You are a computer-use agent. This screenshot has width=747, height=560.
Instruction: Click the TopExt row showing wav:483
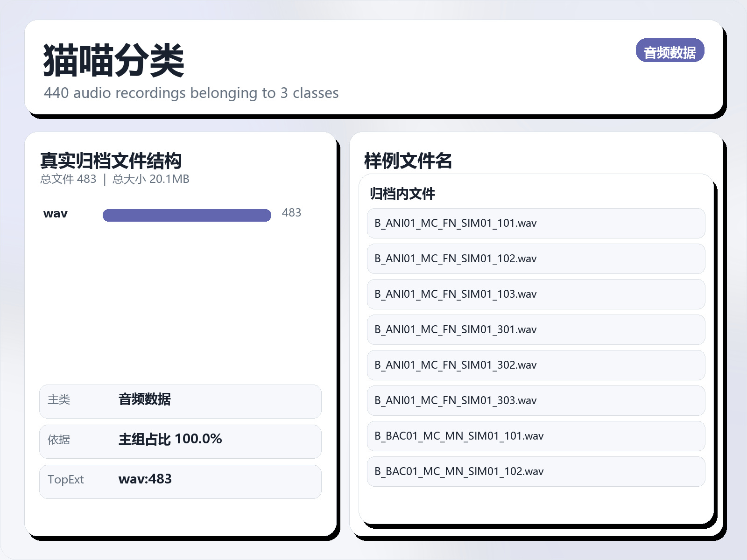(180, 481)
